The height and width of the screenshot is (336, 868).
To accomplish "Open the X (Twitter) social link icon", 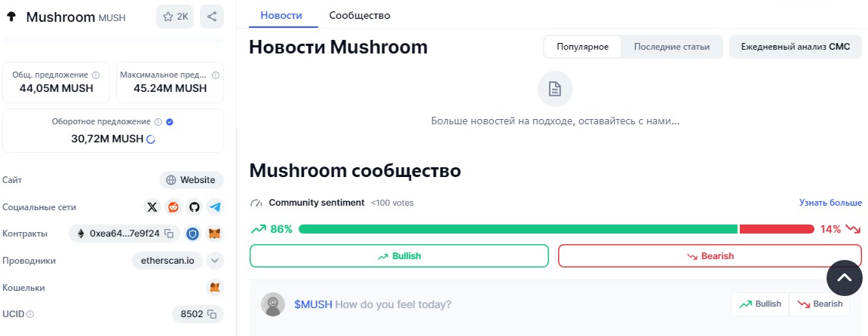I will [152, 207].
